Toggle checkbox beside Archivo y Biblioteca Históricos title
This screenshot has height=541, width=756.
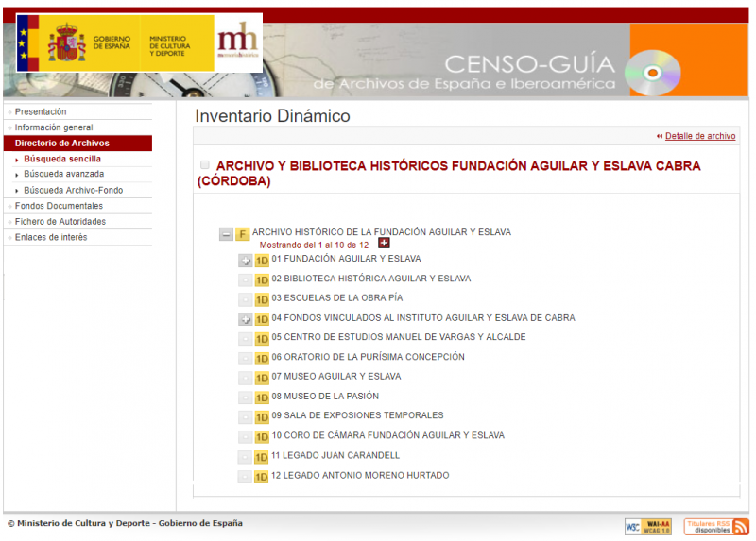pyautogui.click(x=205, y=165)
